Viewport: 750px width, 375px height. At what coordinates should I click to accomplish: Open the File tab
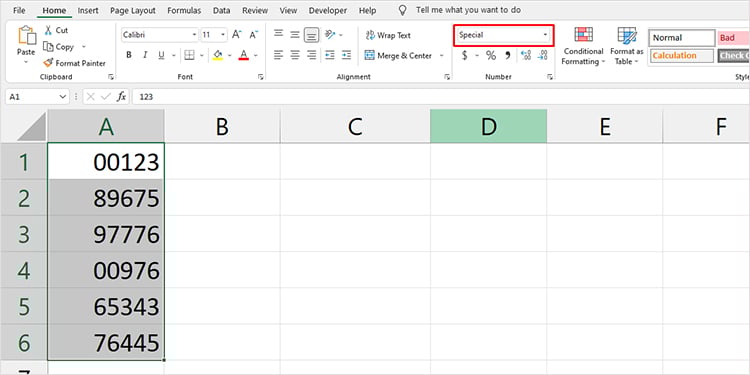point(20,10)
